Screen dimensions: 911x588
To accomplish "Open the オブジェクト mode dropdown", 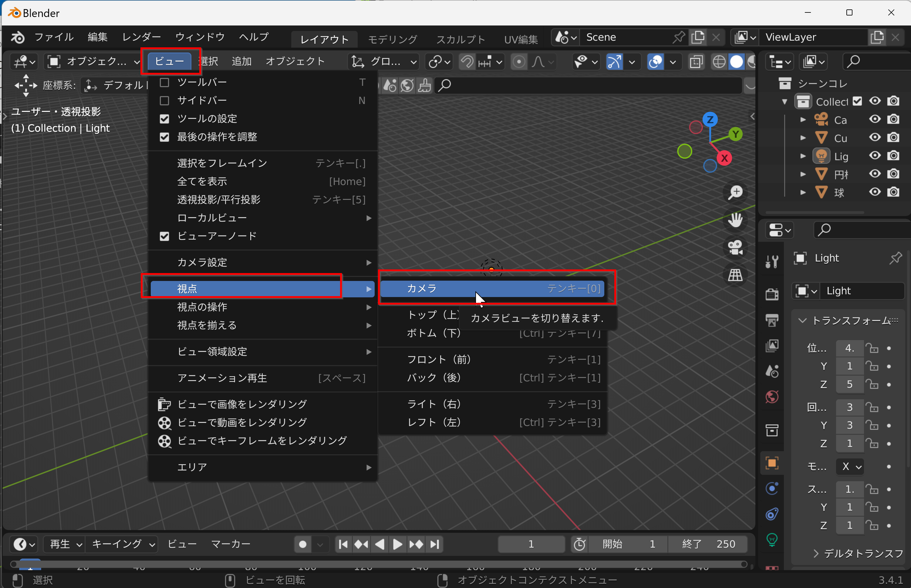I will coord(93,62).
